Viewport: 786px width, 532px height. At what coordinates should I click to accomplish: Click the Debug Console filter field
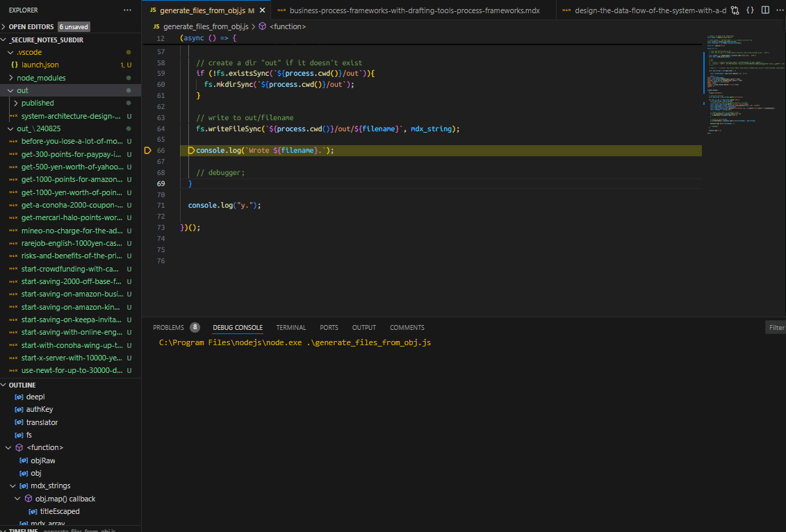point(775,328)
